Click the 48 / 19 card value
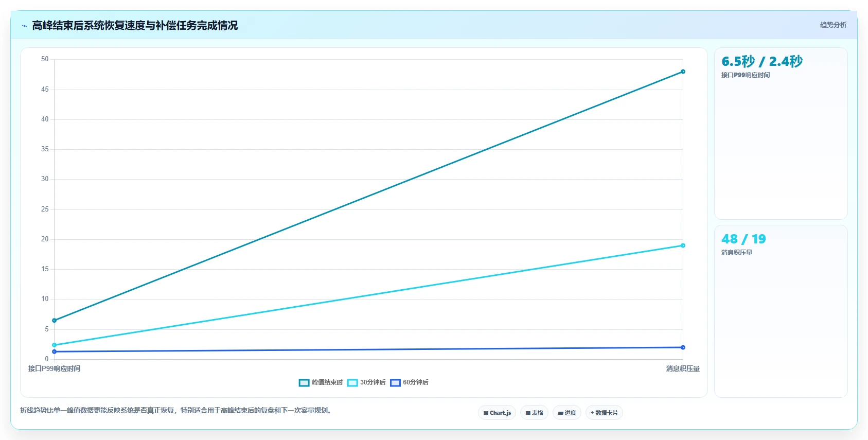Image resolution: width=868 pixels, height=440 pixels. point(743,239)
